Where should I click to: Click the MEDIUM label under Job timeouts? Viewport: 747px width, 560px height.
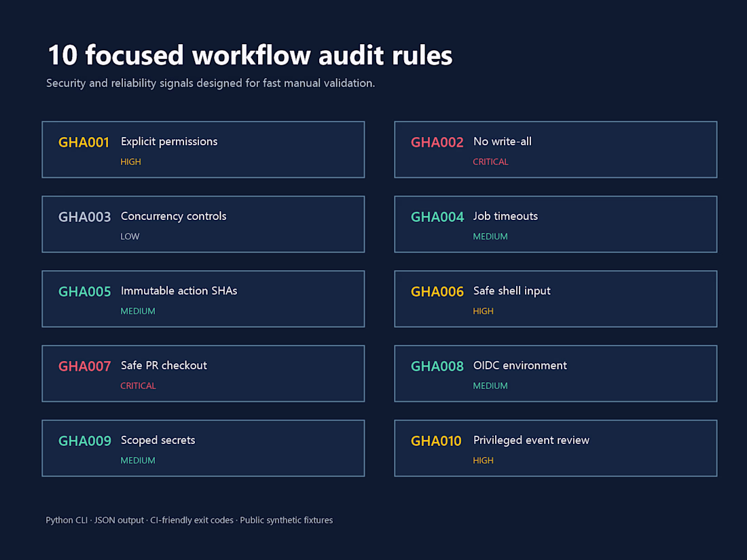click(490, 237)
